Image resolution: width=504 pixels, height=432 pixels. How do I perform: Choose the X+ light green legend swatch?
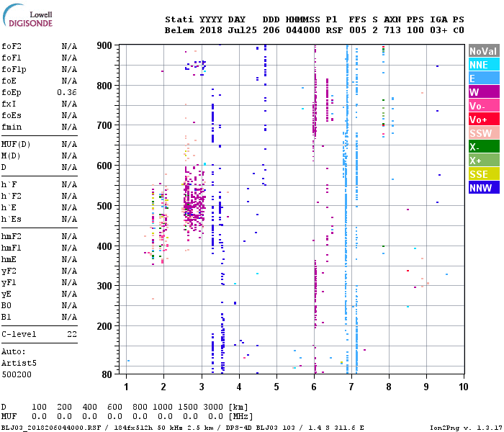tap(484, 161)
